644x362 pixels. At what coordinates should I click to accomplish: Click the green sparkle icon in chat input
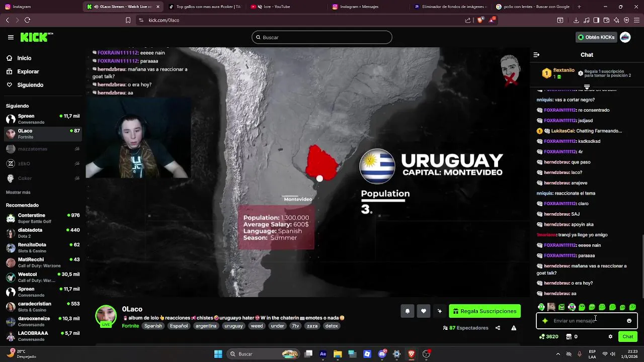[545, 321]
